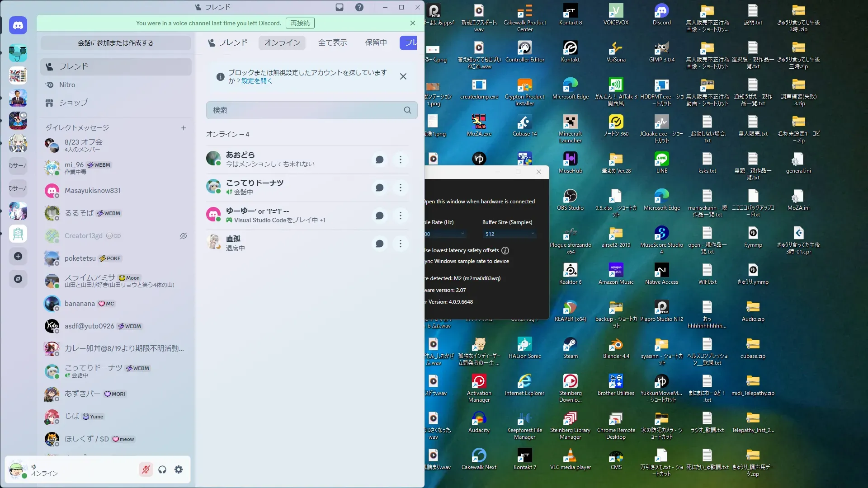Open the inbox icon in Discord title bar
Screen dimensions: 868x488
point(340,7)
